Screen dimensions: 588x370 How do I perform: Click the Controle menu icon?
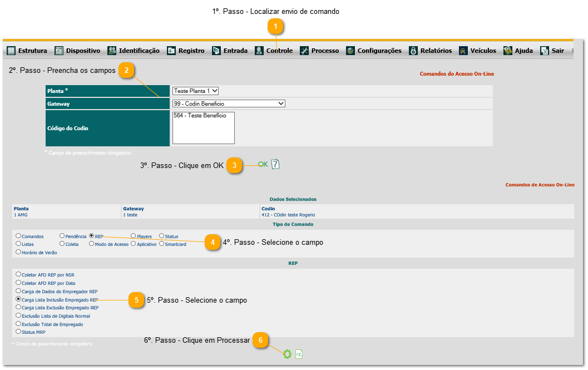[259, 51]
